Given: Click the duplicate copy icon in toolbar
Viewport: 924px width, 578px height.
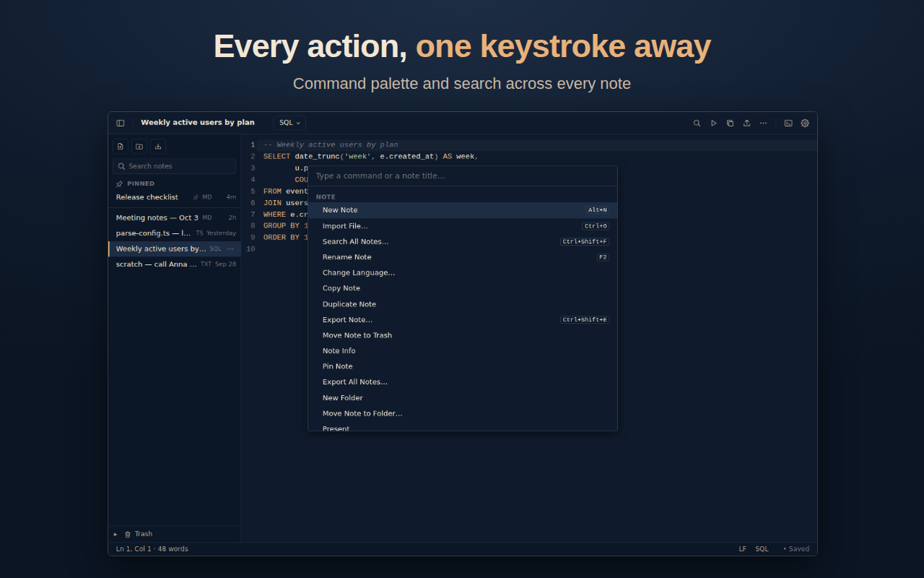Looking at the screenshot, I should coord(731,123).
